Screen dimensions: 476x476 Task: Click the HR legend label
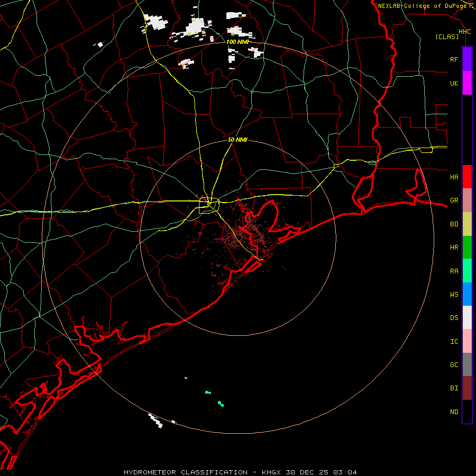click(x=454, y=248)
